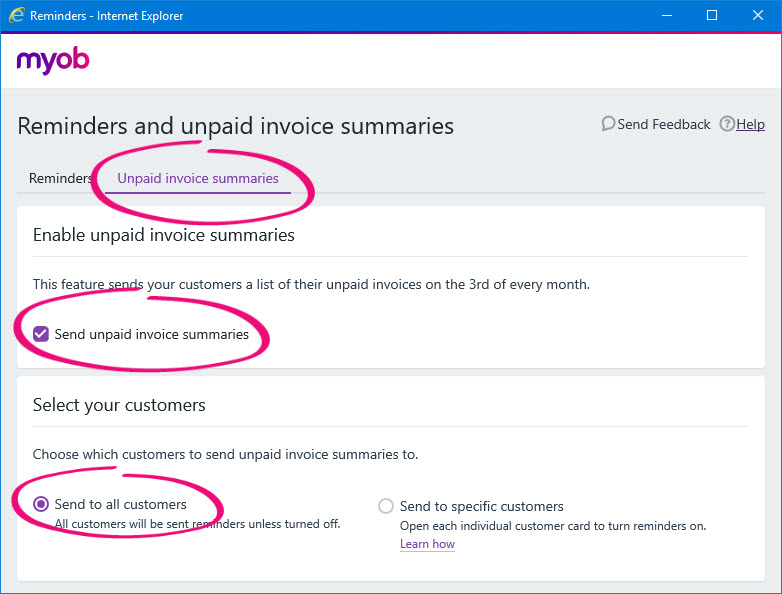Minimize the Reminders window
Viewport: 782px width, 594px height.
pos(665,15)
